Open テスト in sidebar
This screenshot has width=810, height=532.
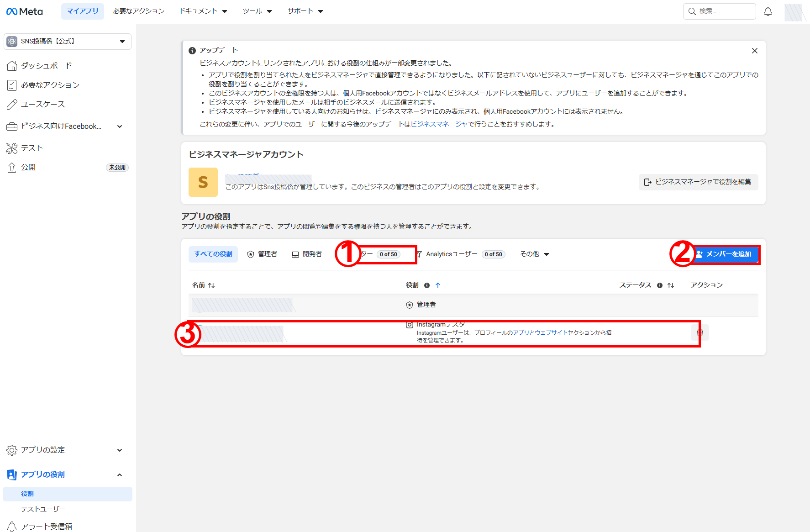[67, 148]
